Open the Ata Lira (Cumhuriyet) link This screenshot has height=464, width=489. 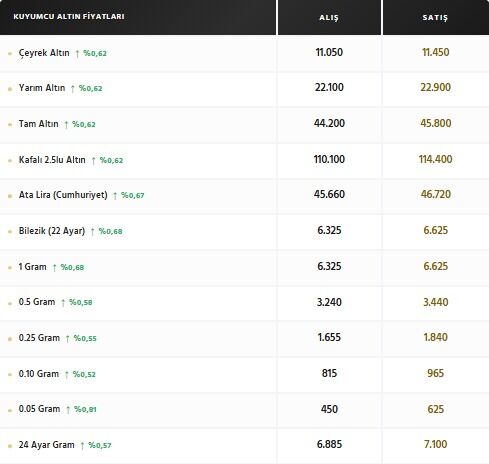(x=63, y=195)
